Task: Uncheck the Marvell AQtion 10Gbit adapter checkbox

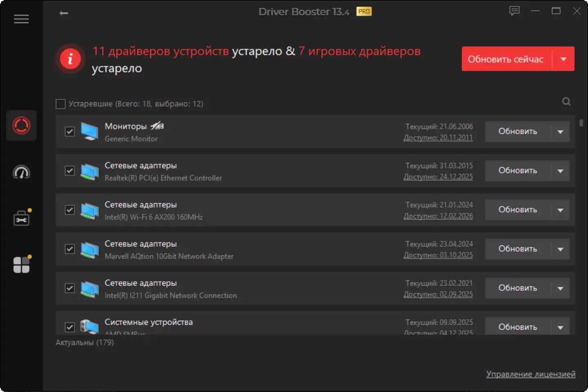Action: pos(70,249)
